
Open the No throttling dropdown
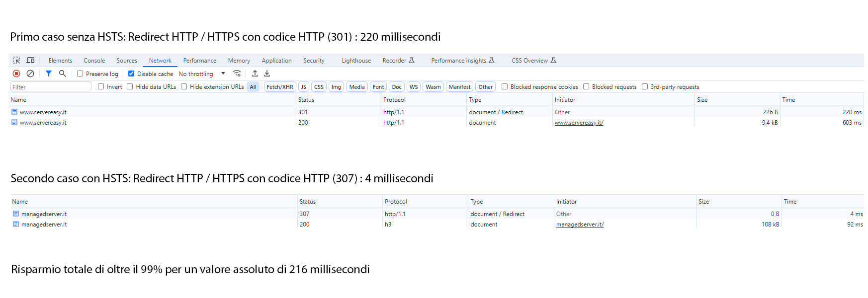click(x=202, y=74)
